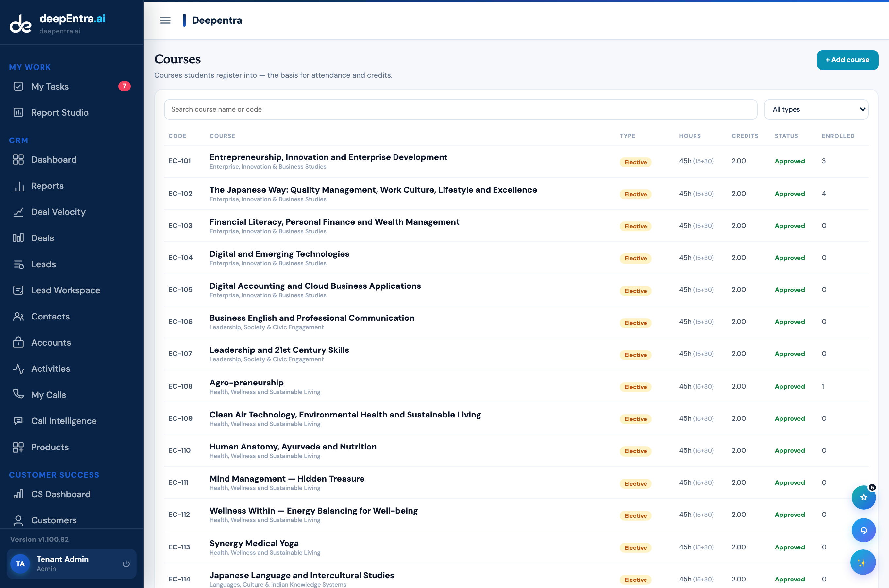Click the Leads list icon
Screen dimensions: 889x588
click(x=18, y=264)
